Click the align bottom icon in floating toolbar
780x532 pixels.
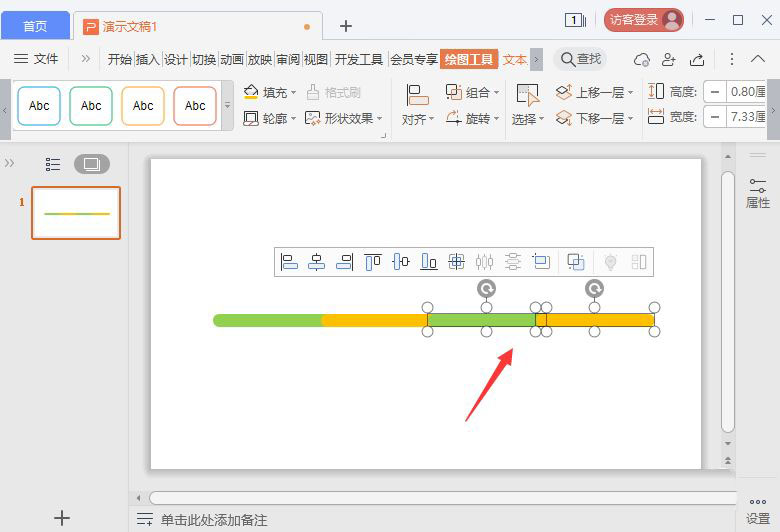(x=429, y=262)
